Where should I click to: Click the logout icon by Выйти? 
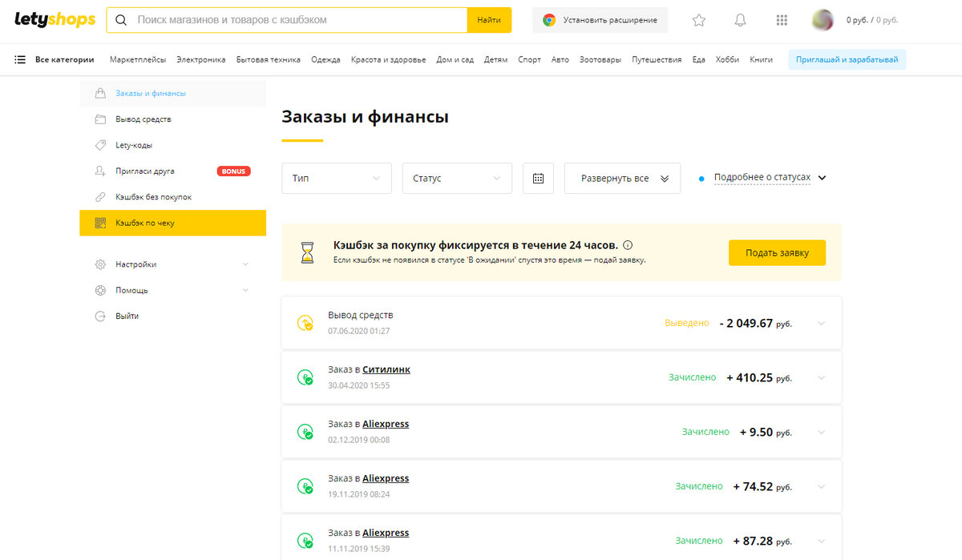click(100, 316)
